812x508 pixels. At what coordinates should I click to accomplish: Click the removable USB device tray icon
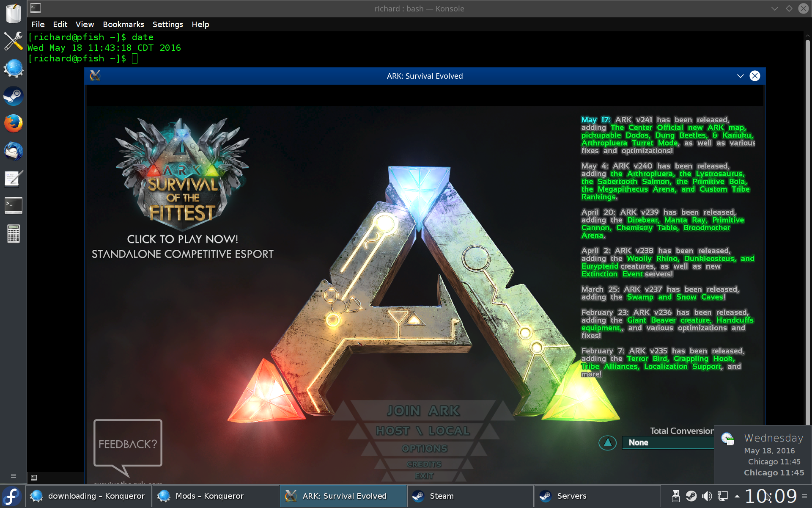pyautogui.click(x=675, y=496)
